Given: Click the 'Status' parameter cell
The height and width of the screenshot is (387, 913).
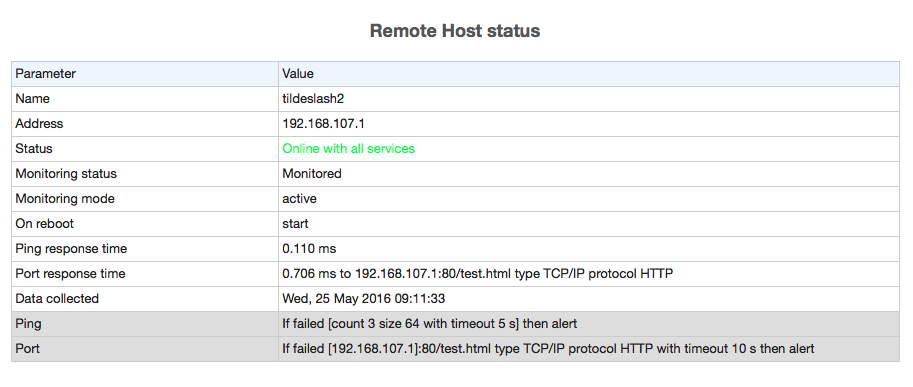Looking at the screenshot, I should click(145, 149).
